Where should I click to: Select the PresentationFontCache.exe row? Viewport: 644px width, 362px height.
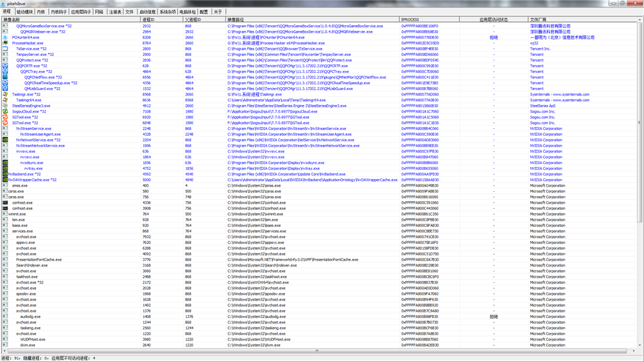coord(319,260)
